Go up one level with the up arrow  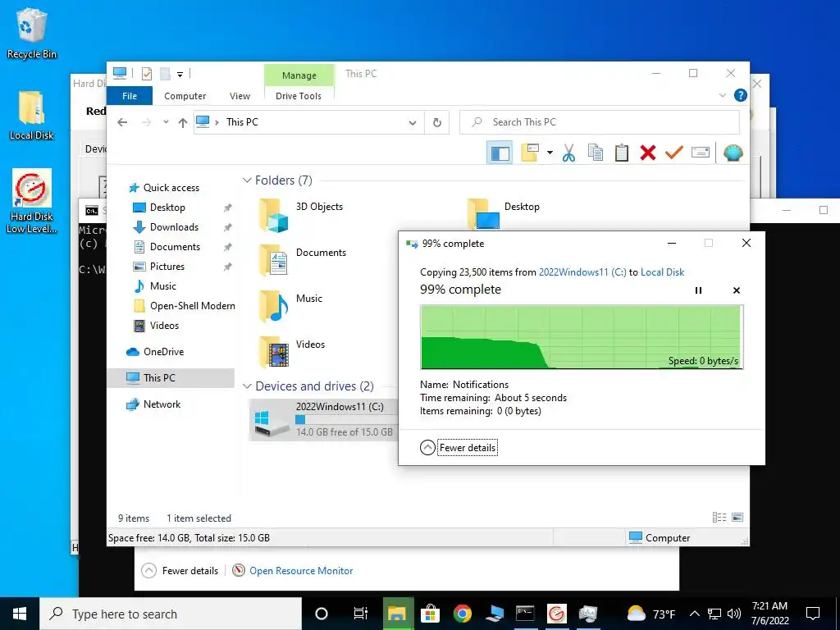pyautogui.click(x=183, y=123)
